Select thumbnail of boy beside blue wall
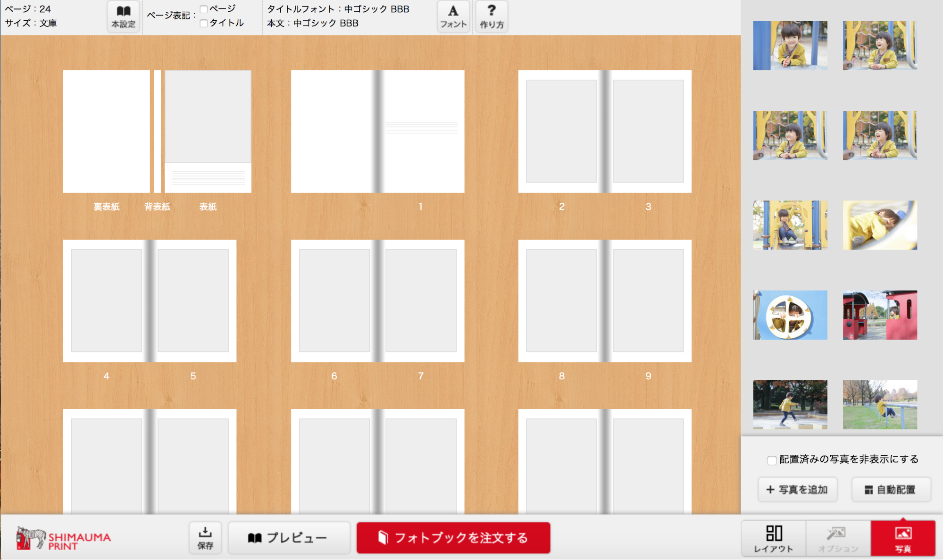The height and width of the screenshot is (560, 943). 790,46
